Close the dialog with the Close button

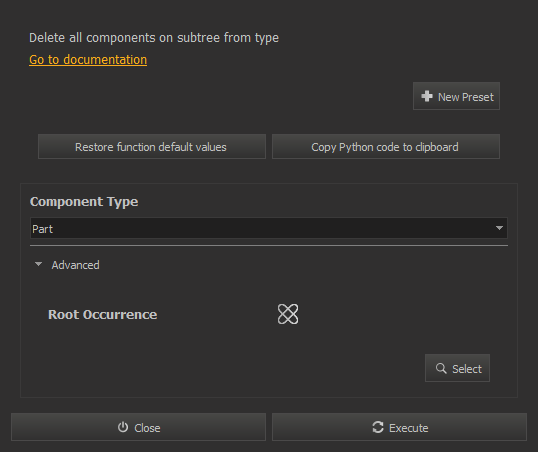(138, 427)
